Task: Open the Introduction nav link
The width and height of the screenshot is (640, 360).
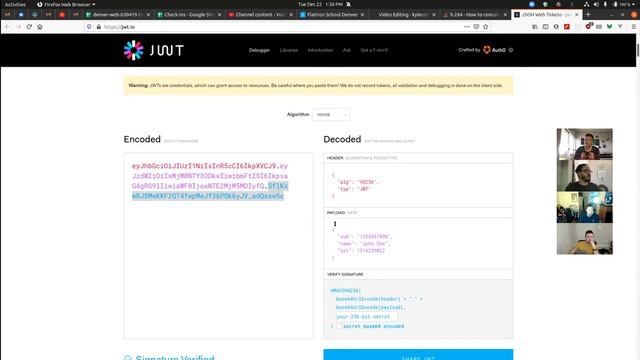Action: [320, 50]
